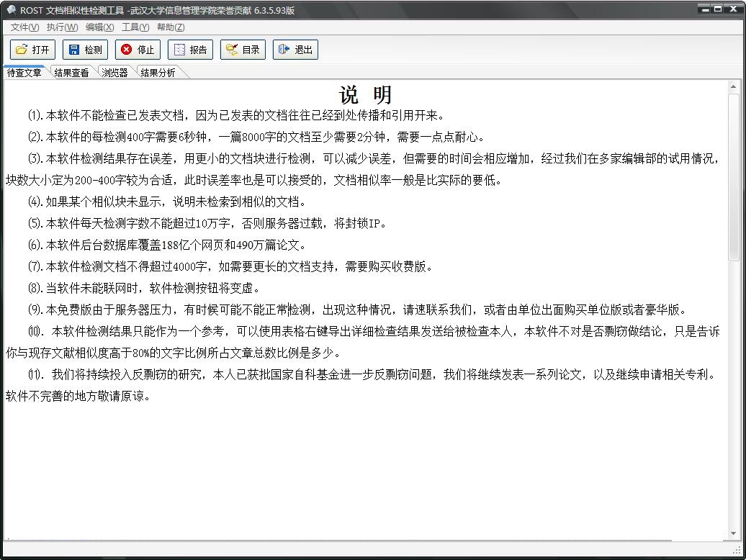Go to the 结果分析 tab

point(158,73)
